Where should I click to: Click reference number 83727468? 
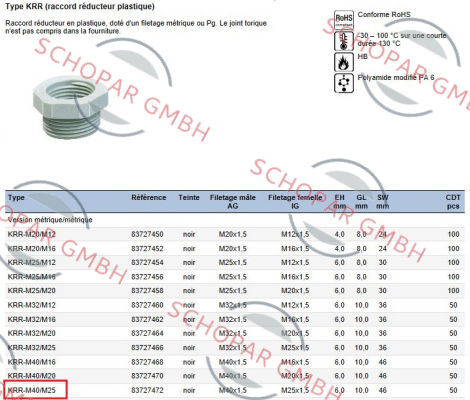(147, 362)
